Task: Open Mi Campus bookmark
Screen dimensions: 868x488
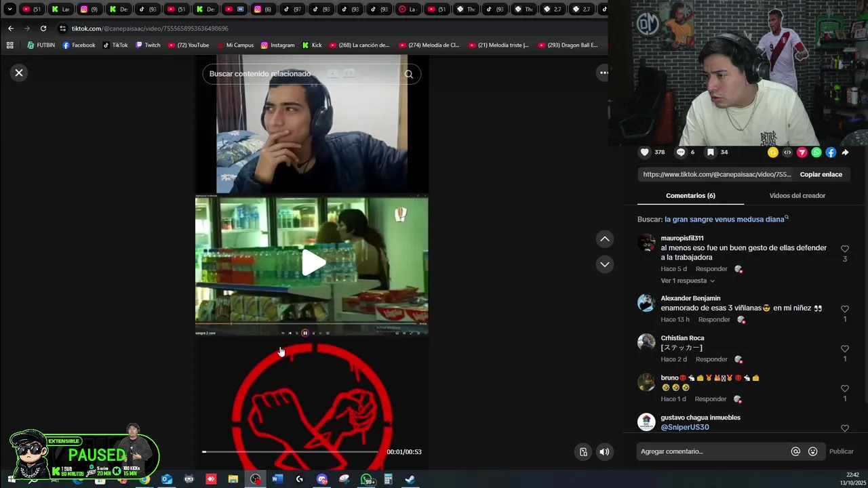Action: [235, 45]
